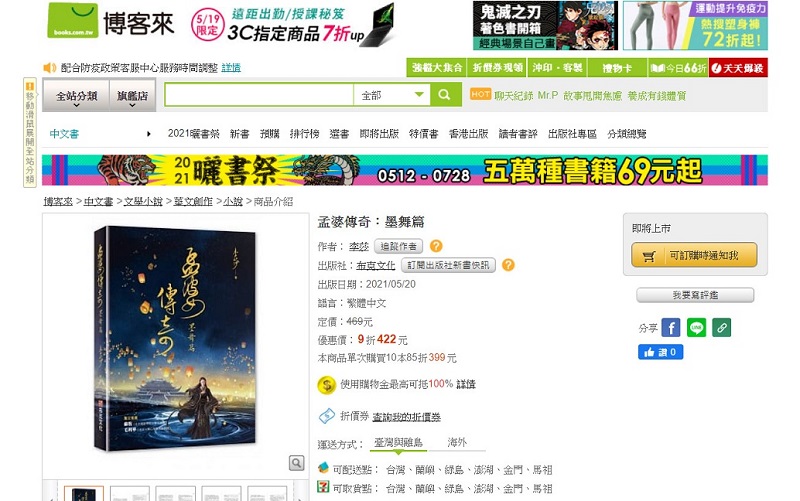Click the 可訂購時通知我 button
800x501 pixels.
[694, 255]
